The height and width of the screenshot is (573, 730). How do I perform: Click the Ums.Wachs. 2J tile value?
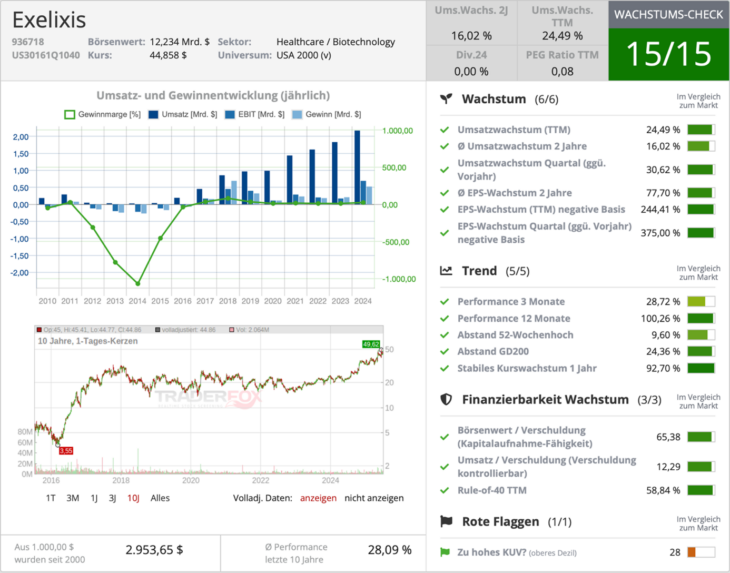click(471, 36)
